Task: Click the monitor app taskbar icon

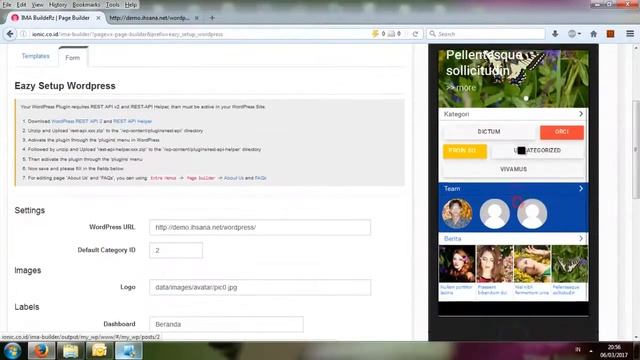Action: coord(129,351)
